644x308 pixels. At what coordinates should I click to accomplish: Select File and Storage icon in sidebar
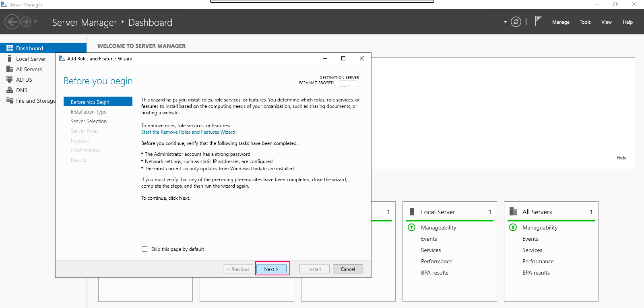[x=10, y=100]
